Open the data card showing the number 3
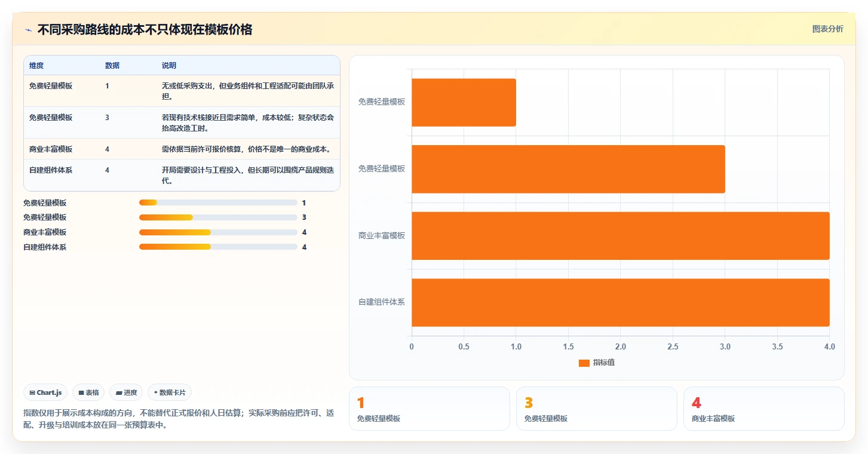868x454 pixels. (x=597, y=409)
